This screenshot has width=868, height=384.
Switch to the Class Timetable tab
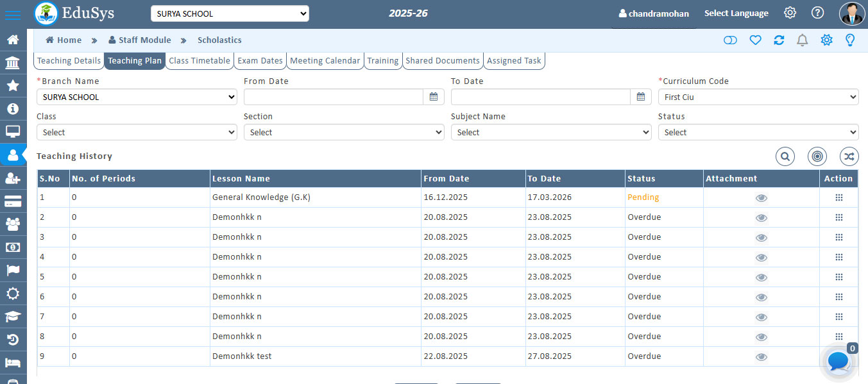pos(200,61)
